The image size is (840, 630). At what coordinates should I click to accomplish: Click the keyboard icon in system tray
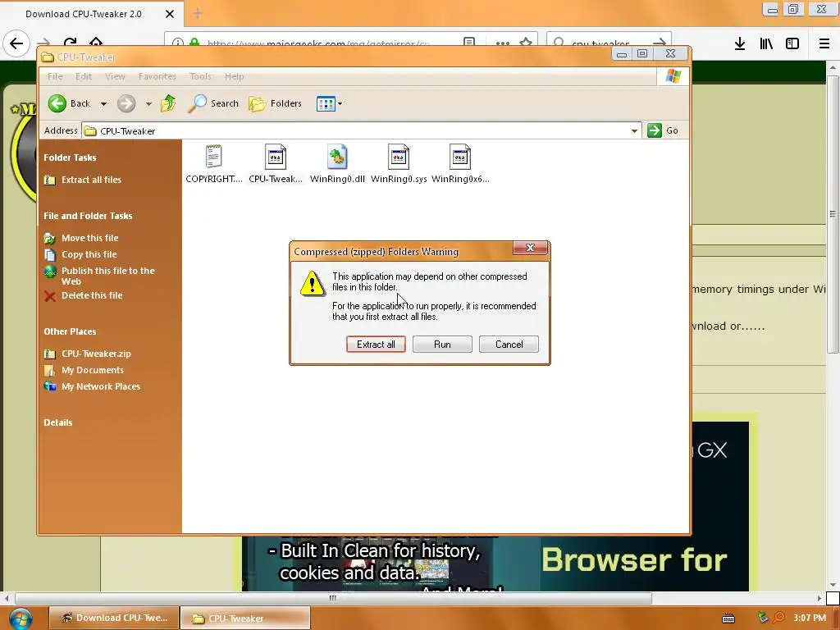tap(728, 619)
